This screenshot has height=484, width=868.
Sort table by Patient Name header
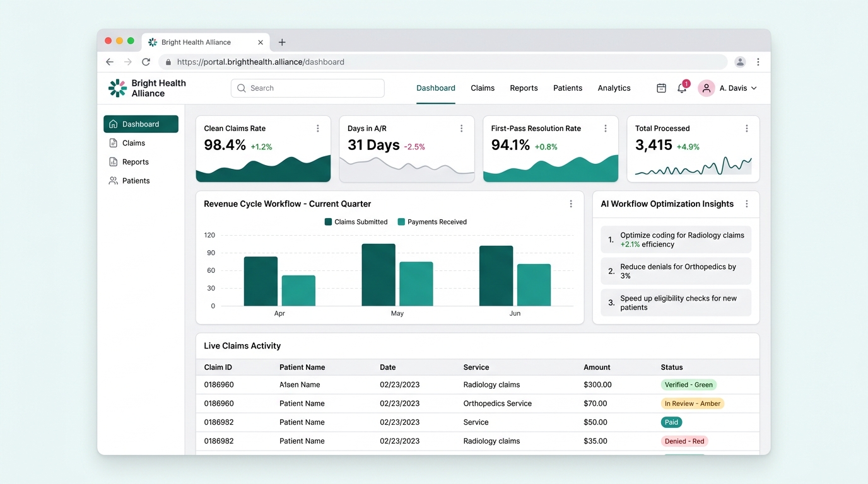click(302, 367)
